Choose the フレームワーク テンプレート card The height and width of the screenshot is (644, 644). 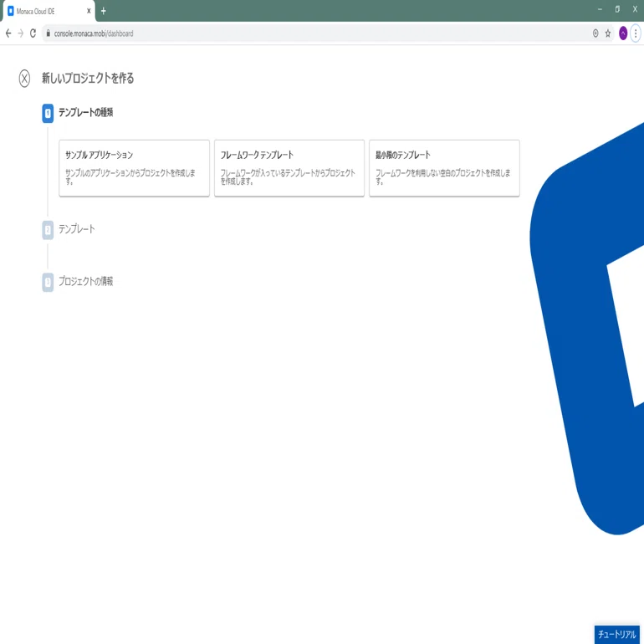pyautogui.click(x=289, y=168)
